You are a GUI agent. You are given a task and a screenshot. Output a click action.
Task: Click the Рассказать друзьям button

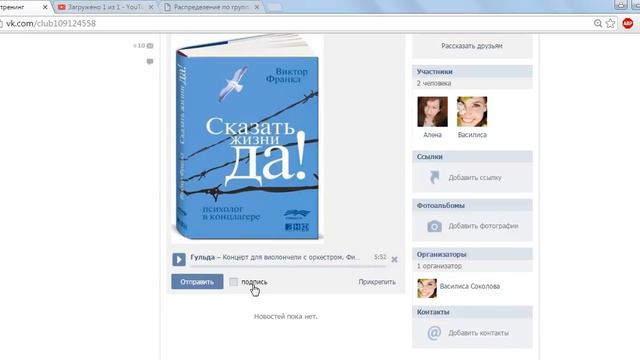472,46
